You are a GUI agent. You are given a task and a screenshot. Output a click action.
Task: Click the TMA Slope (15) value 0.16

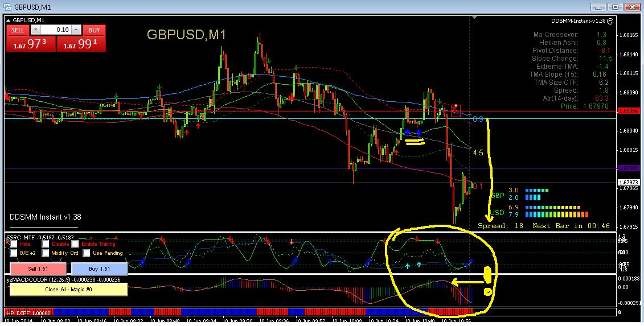(x=600, y=75)
